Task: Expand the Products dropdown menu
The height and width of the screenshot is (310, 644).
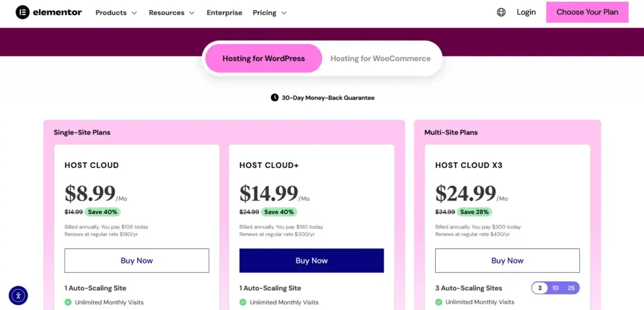Action: click(x=116, y=13)
